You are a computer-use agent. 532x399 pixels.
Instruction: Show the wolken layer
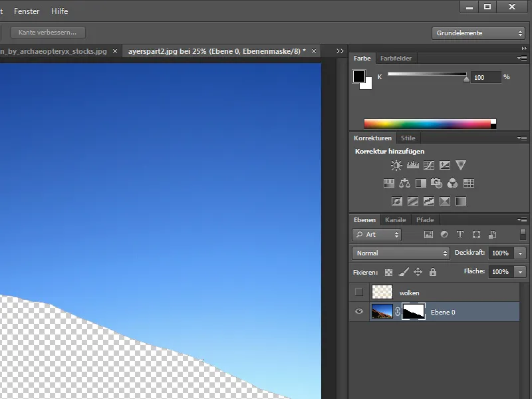click(x=359, y=292)
